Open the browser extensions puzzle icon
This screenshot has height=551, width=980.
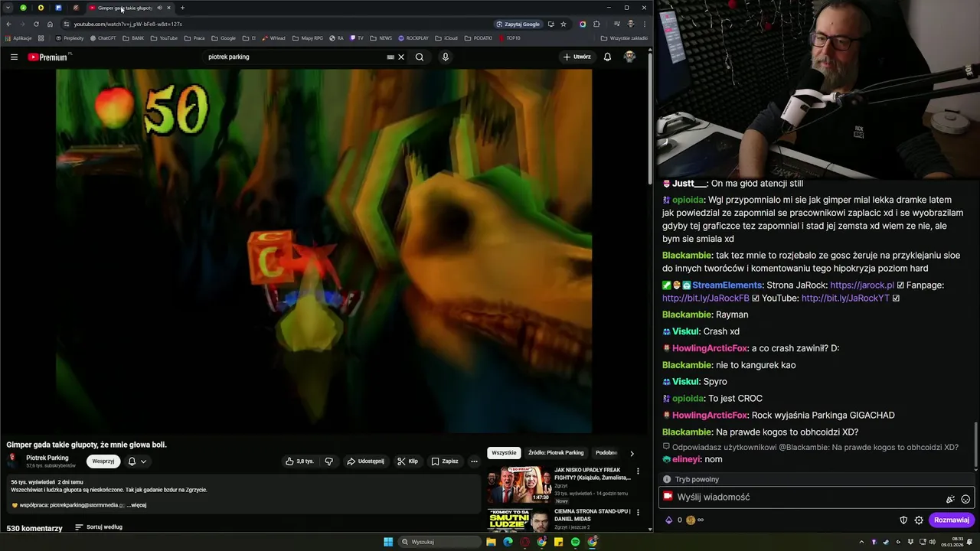pyautogui.click(x=596, y=24)
